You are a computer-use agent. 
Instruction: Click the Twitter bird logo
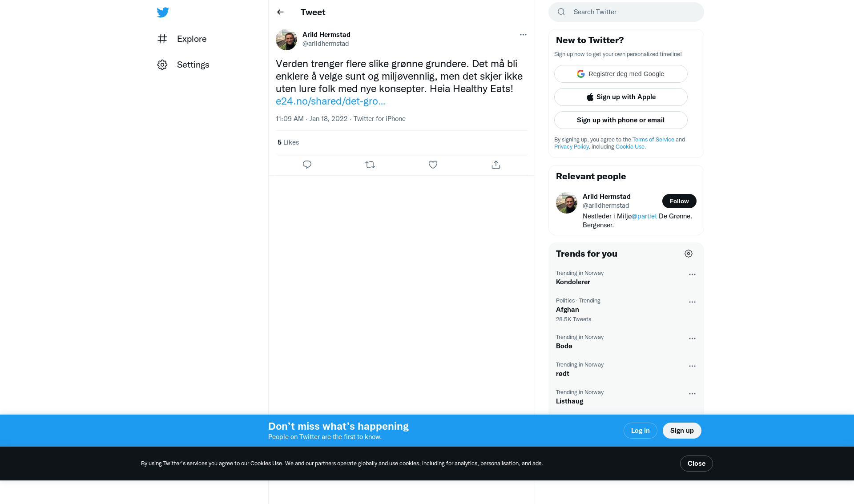click(163, 12)
